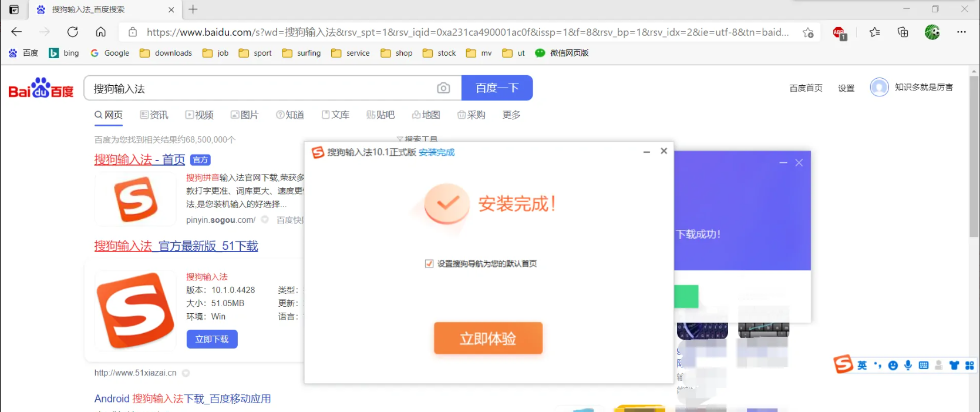Expand the downloads bookmark folder
The width and height of the screenshot is (980, 412).
(166, 53)
